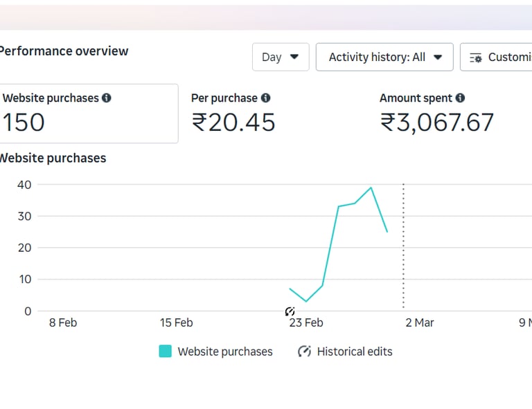Click the teal Website purchases legend swatch
Screen dimensions: 532x409
point(165,352)
